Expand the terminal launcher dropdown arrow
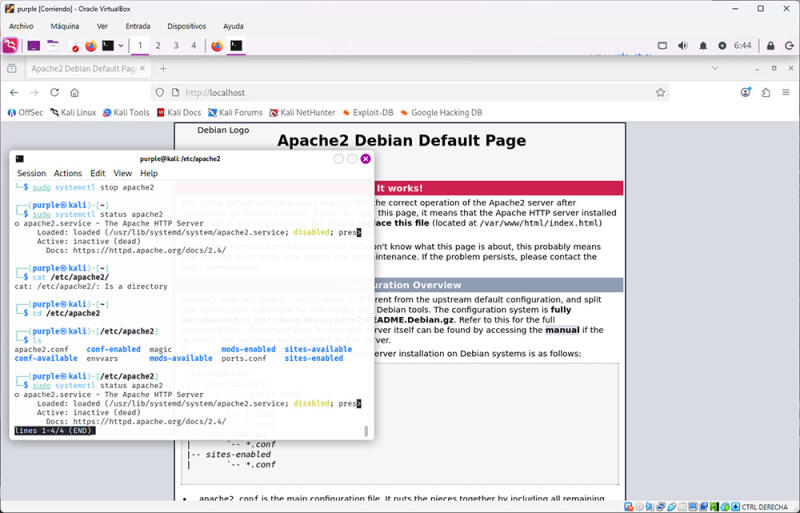The height and width of the screenshot is (513, 800). [x=121, y=45]
